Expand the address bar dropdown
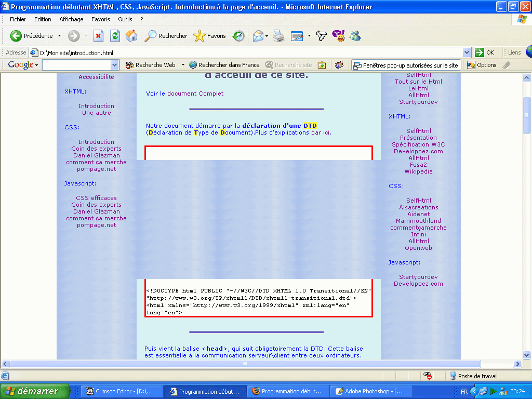Image resolution: width=532 pixels, height=399 pixels. 467,52
